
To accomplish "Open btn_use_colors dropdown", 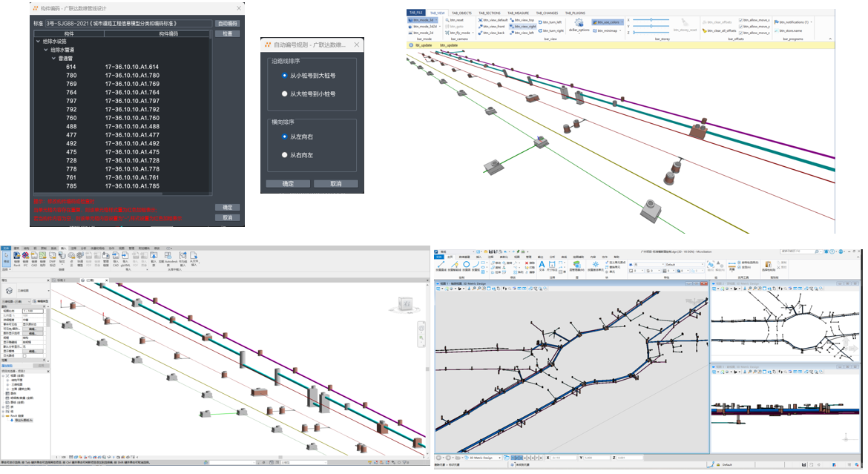I will coord(622,22).
